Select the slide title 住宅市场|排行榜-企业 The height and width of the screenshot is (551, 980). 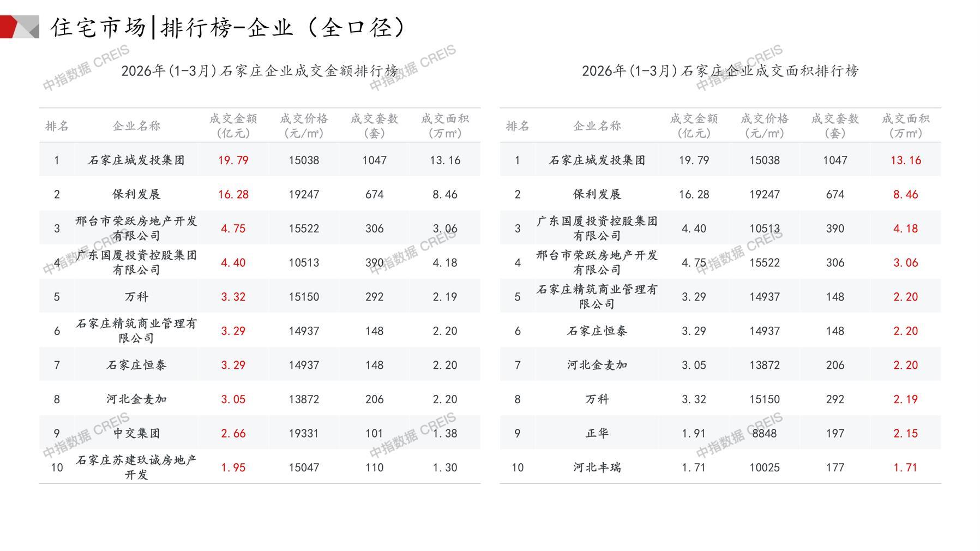[x=229, y=27]
